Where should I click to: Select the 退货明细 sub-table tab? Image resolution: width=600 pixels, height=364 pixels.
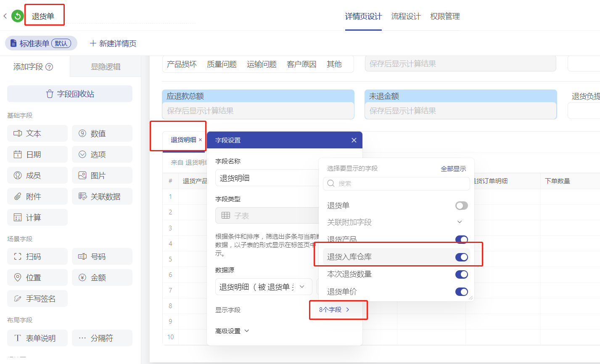coord(183,140)
